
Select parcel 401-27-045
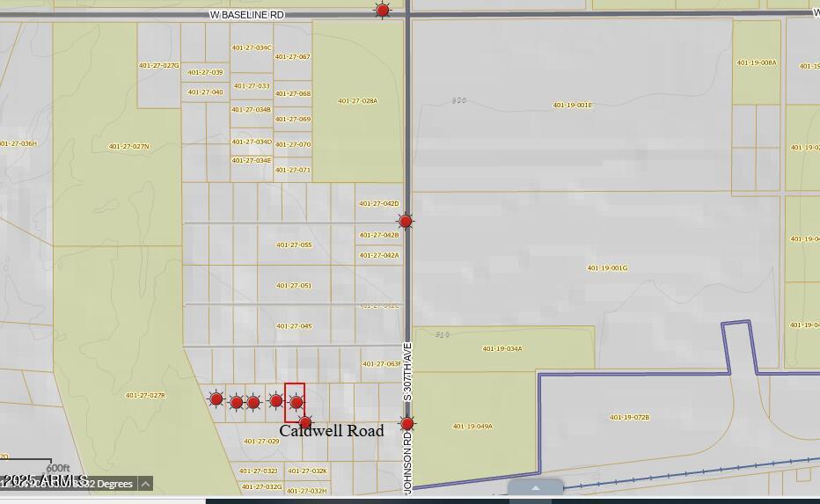(294, 326)
